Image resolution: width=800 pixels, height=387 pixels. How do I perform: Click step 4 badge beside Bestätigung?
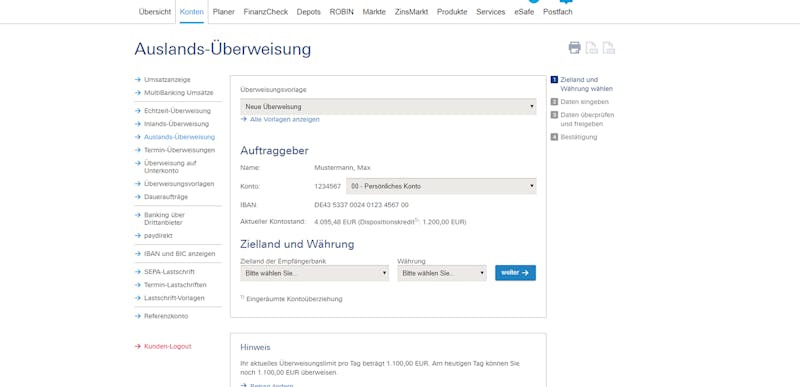pyautogui.click(x=555, y=137)
